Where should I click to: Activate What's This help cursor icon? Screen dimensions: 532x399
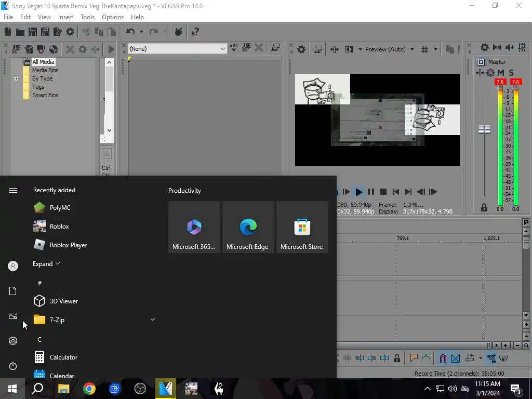(x=195, y=32)
